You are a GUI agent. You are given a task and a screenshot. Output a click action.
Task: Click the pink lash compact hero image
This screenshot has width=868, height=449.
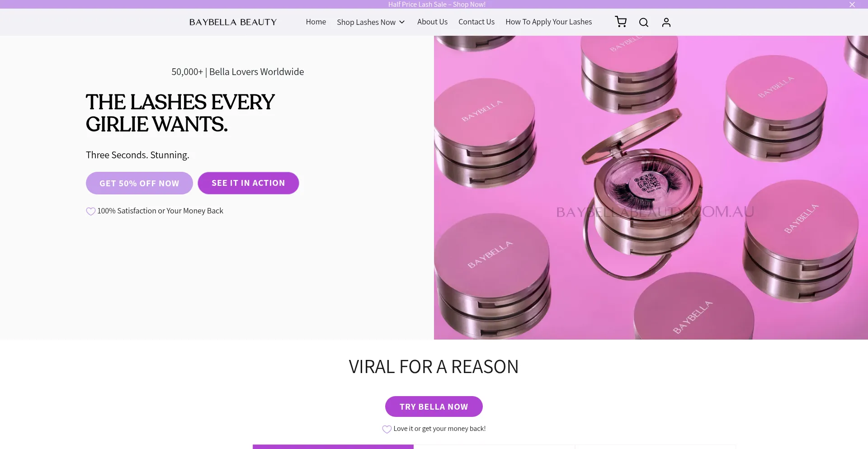[651, 188]
